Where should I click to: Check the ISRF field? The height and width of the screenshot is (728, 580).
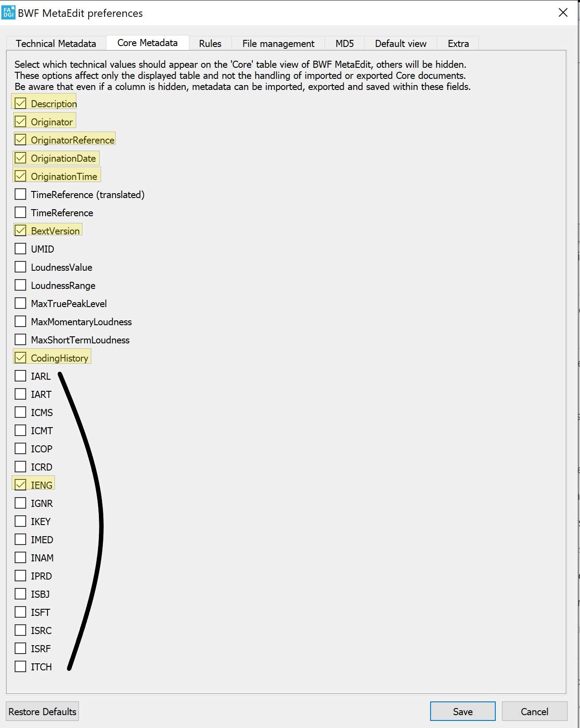click(x=20, y=648)
